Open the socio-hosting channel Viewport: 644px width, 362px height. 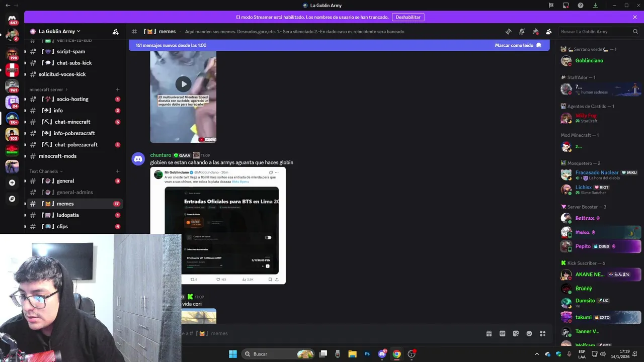[x=74, y=99]
